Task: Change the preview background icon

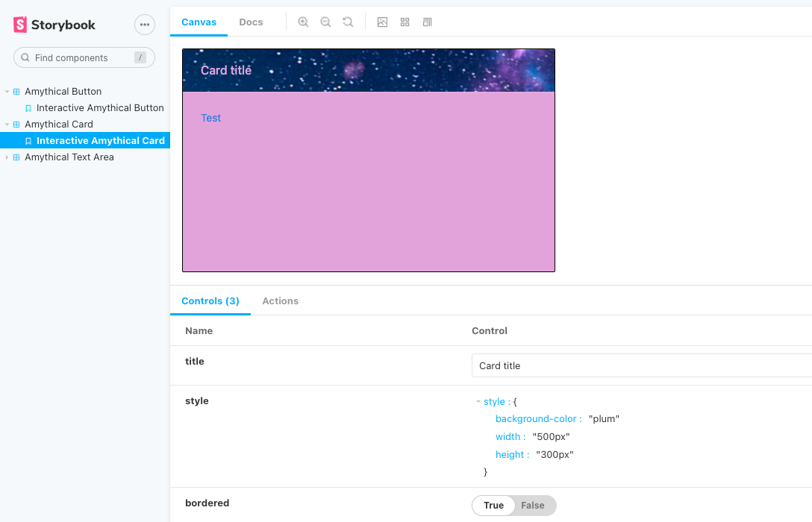Action: coord(382,22)
